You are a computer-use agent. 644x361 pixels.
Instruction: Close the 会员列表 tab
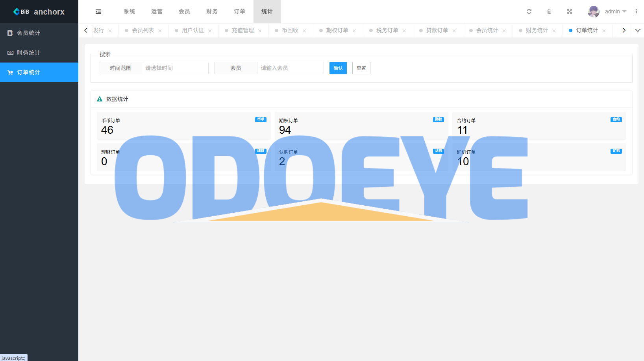click(x=160, y=31)
